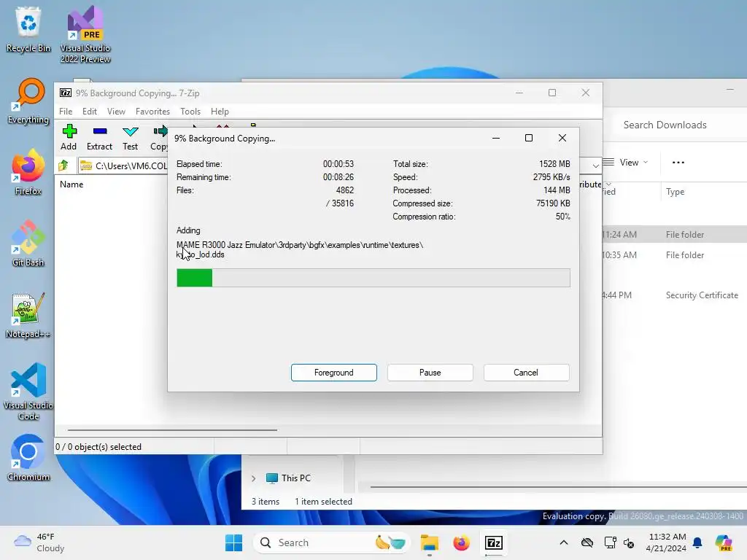This screenshot has width=747, height=560.
Task: Cancel the copying operation
Action: [x=526, y=373]
